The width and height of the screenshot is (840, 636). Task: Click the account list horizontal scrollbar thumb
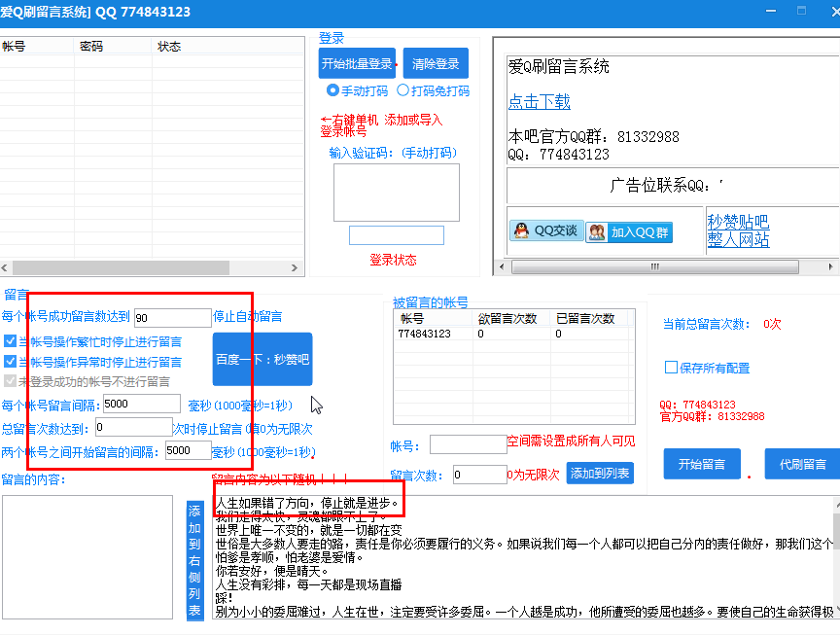pyautogui.click(x=122, y=267)
